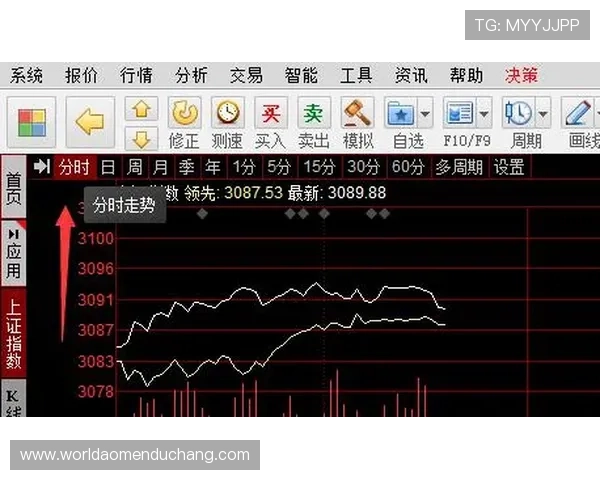The width and height of the screenshot is (600, 480).
Task: Open the 应用 side tab
Action: pos(14,253)
